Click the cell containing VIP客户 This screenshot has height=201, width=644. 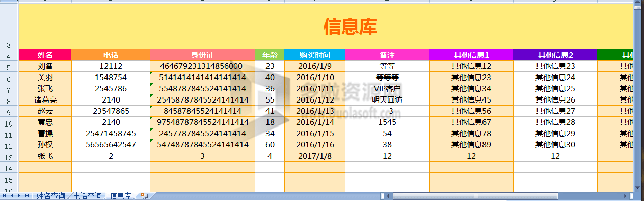(387, 88)
